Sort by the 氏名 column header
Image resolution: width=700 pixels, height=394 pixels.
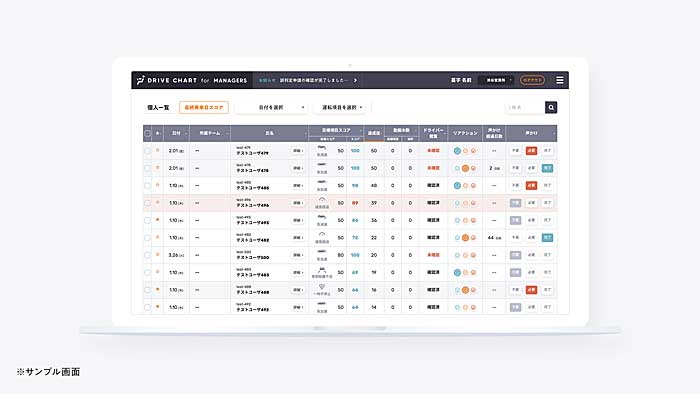(270, 133)
